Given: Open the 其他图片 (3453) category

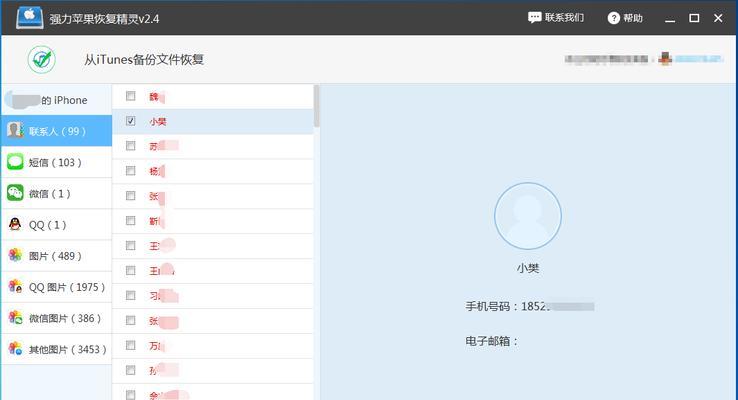Looking at the screenshot, I should coord(56,349).
